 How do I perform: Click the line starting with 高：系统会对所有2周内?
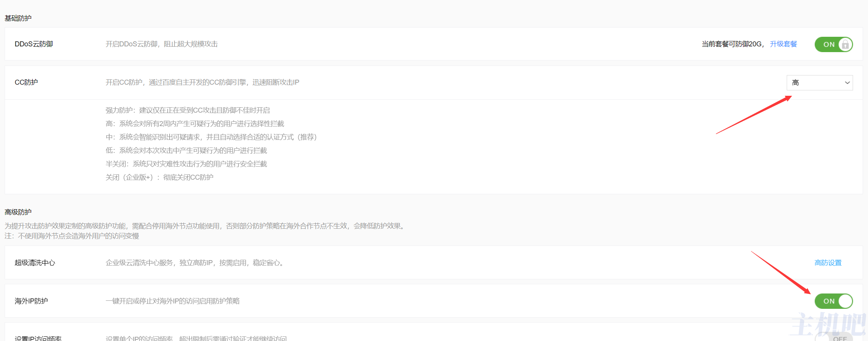tap(195, 124)
